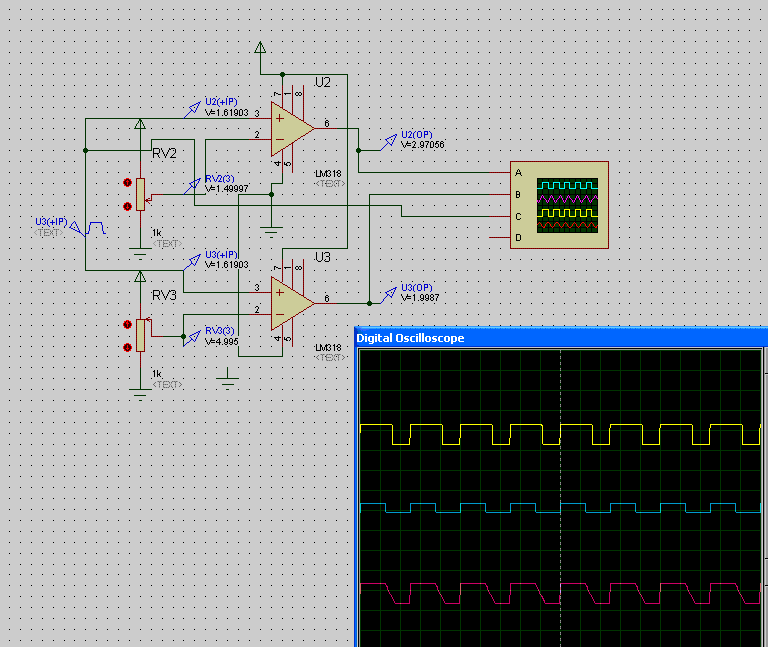Click the U2 reference label

[x=323, y=82]
